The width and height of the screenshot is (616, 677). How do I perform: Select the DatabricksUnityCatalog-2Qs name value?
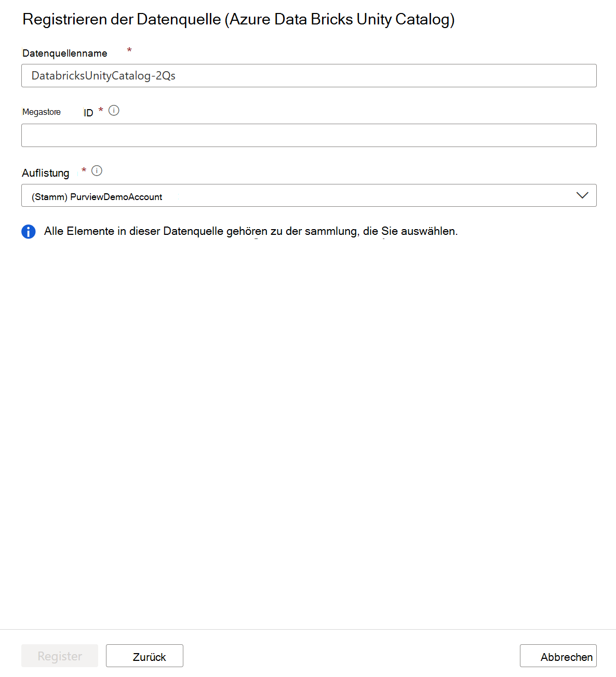103,75
